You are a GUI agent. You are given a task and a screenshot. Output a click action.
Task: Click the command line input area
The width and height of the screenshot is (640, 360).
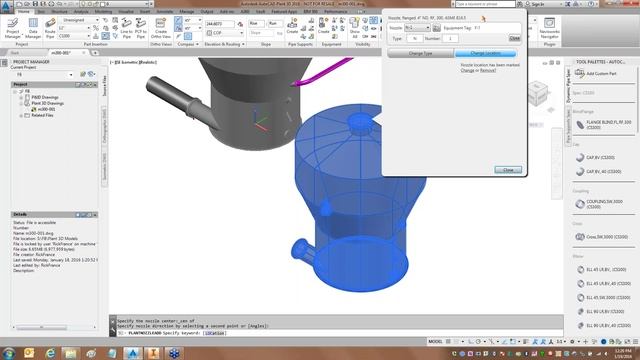(339, 333)
